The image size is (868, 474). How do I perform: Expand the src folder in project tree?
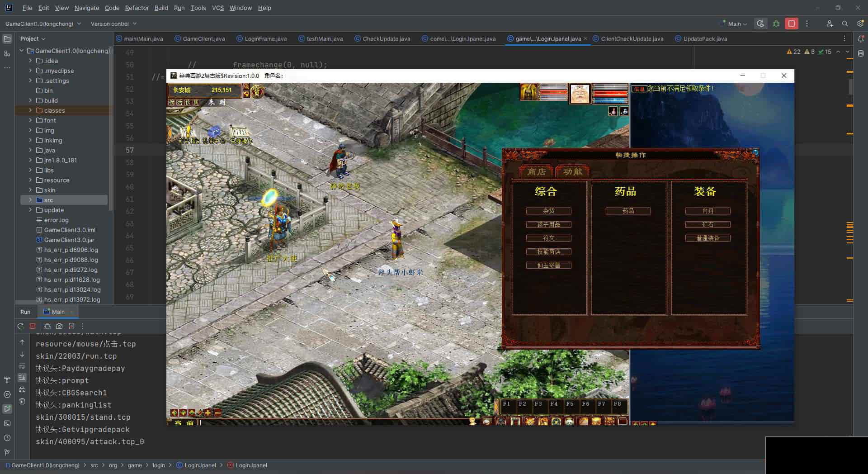click(30, 200)
